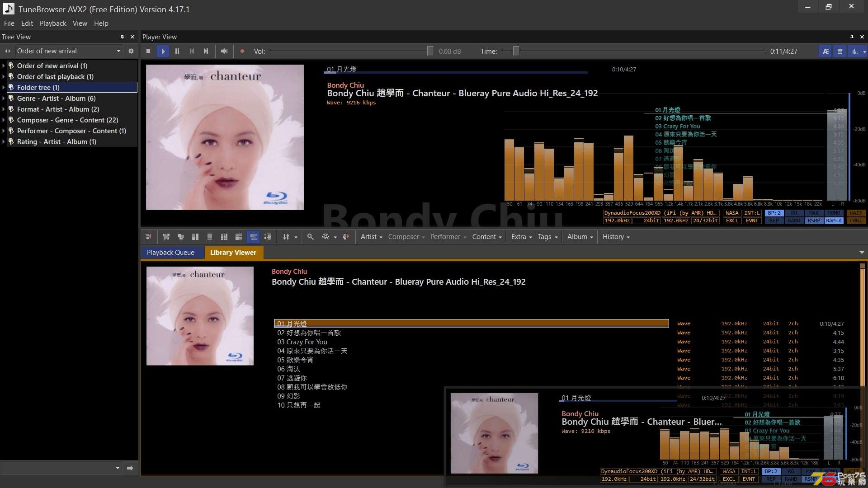Select the stacked covers layout icon
Screen dimensions: 868x488
pyautogui.click(x=181, y=237)
